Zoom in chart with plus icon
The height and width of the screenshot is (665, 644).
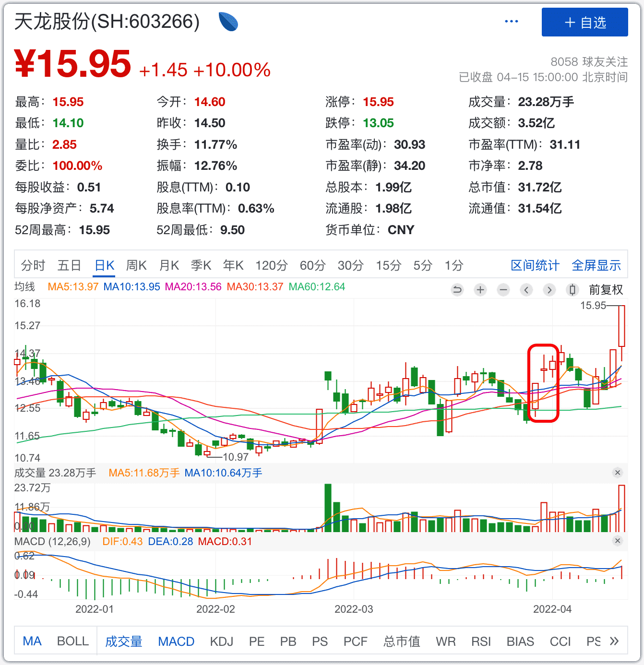click(x=480, y=290)
